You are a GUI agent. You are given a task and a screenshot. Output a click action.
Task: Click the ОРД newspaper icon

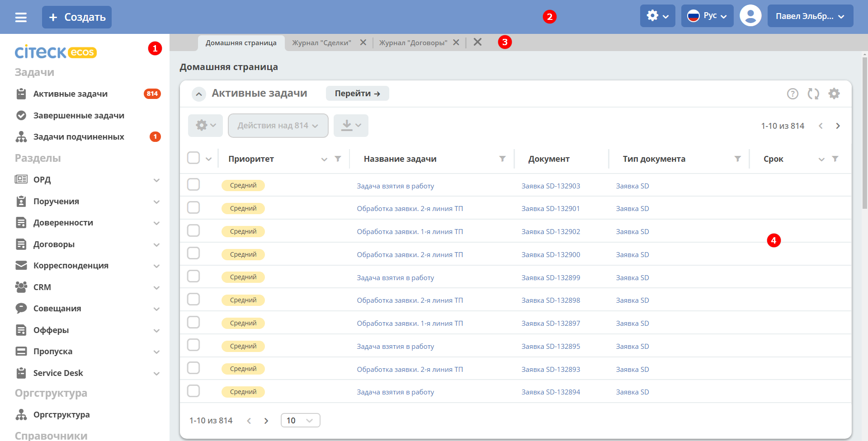pos(21,179)
